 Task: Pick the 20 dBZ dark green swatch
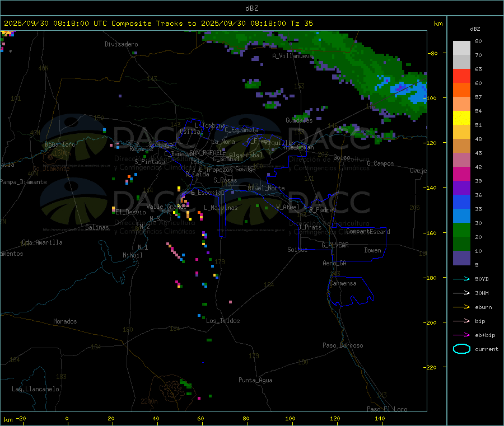pyautogui.click(x=461, y=244)
